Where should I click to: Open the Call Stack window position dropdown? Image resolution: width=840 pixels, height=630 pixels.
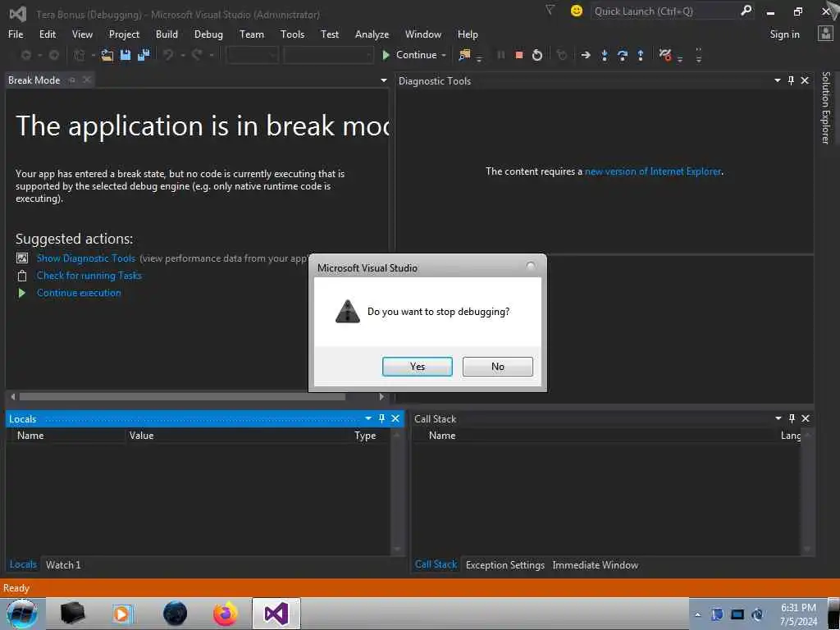pyautogui.click(x=778, y=418)
